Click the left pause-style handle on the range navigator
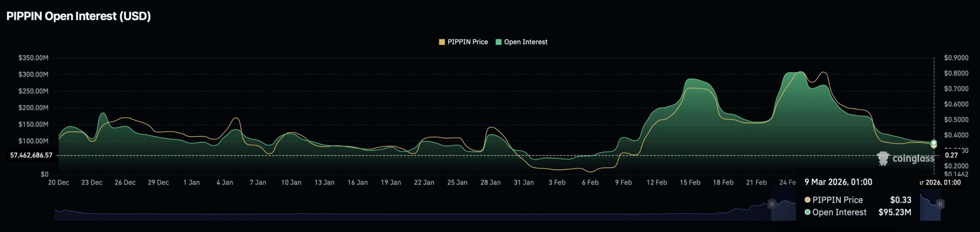The image size is (980, 232). coord(772,204)
